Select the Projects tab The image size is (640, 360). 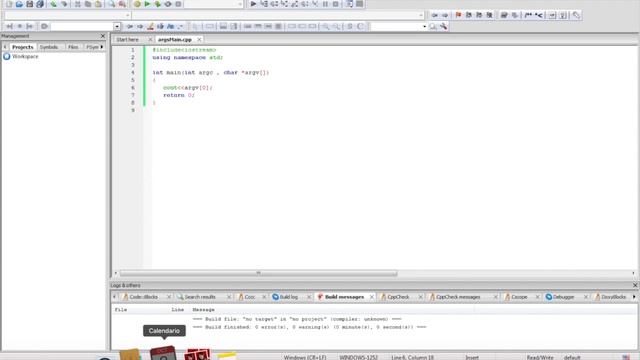pyautogui.click(x=22, y=47)
